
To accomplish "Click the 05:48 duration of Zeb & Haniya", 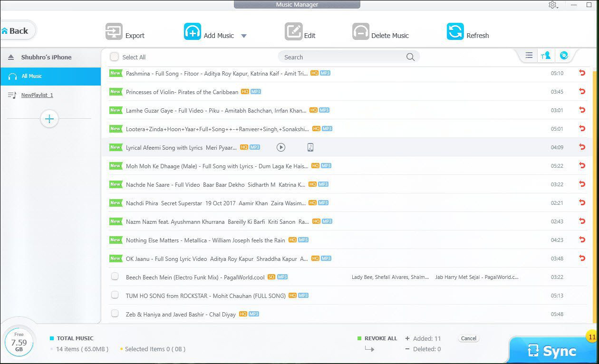I will (x=557, y=314).
